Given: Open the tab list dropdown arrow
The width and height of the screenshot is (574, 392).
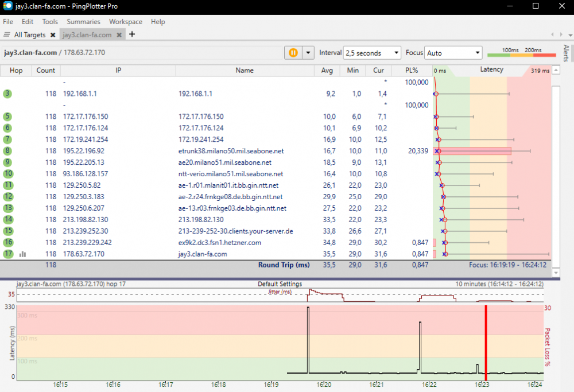Looking at the screenshot, I should coord(570,35).
